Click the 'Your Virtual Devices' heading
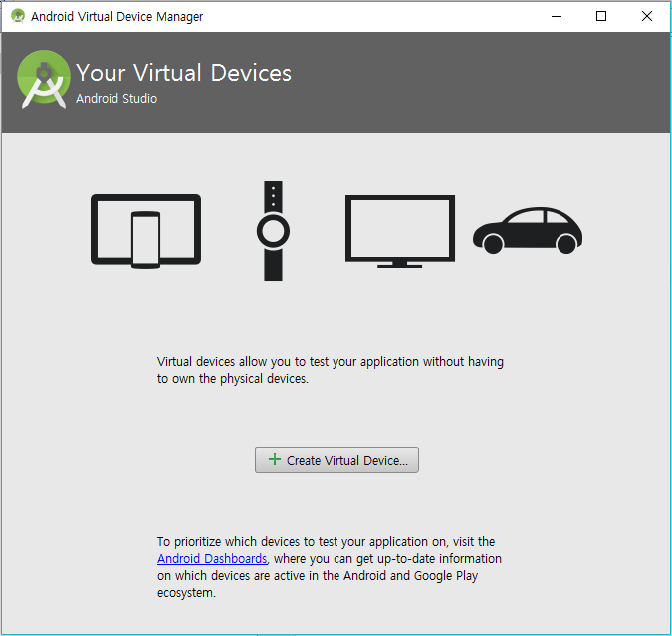The width and height of the screenshot is (672, 636). 183,73
